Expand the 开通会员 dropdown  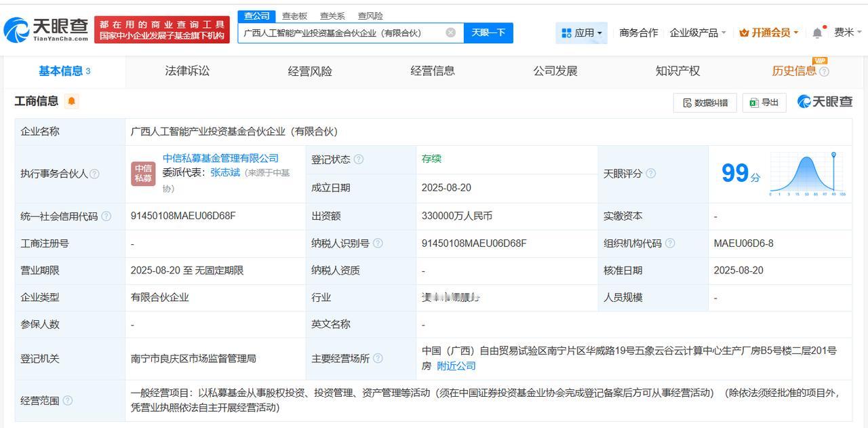coord(769,33)
